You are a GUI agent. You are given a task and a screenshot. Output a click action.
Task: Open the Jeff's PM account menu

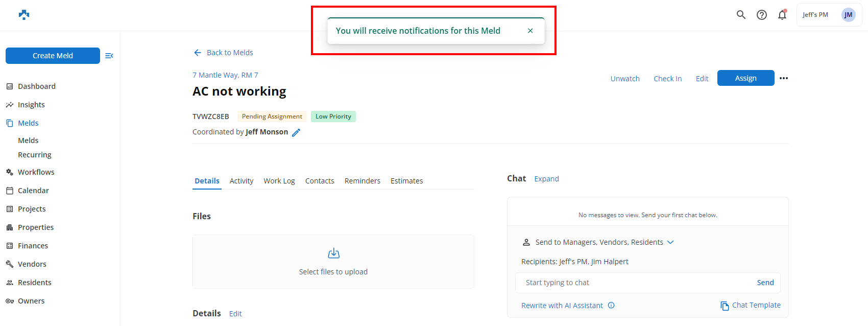(828, 15)
